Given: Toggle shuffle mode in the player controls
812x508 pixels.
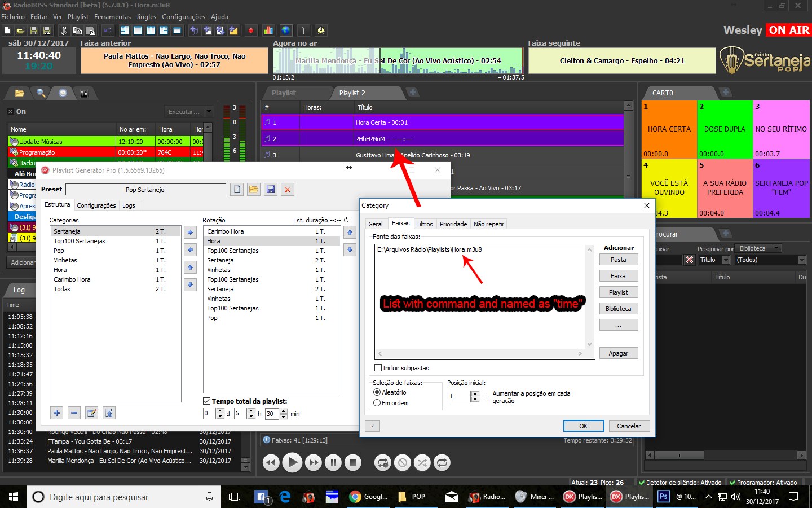Looking at the screenshot, I should (x=422, y=463).
